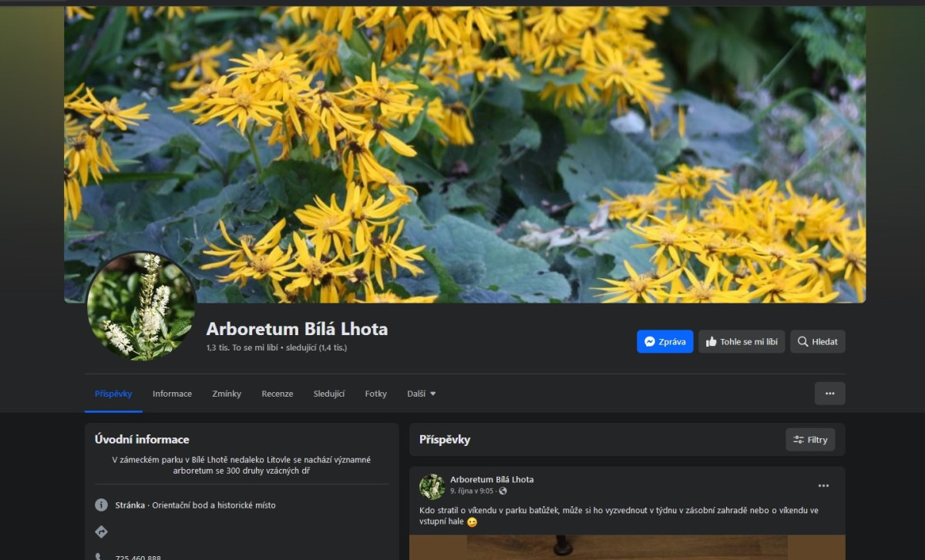Click the Hledat search button
This screenshot has width=925, height=560.
(817, 342)
